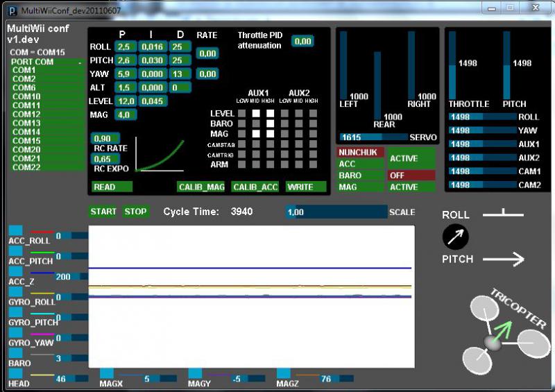555x392 pixels.
Task: Select COM1 from port list
Action: pyautogui.click(x=47, y=70)
